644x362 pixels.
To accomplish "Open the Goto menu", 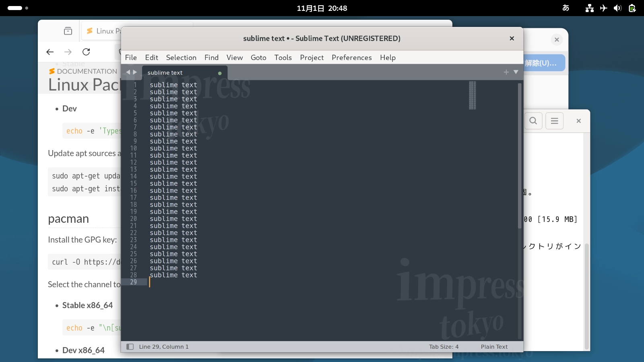I will [x=258, y=58].
